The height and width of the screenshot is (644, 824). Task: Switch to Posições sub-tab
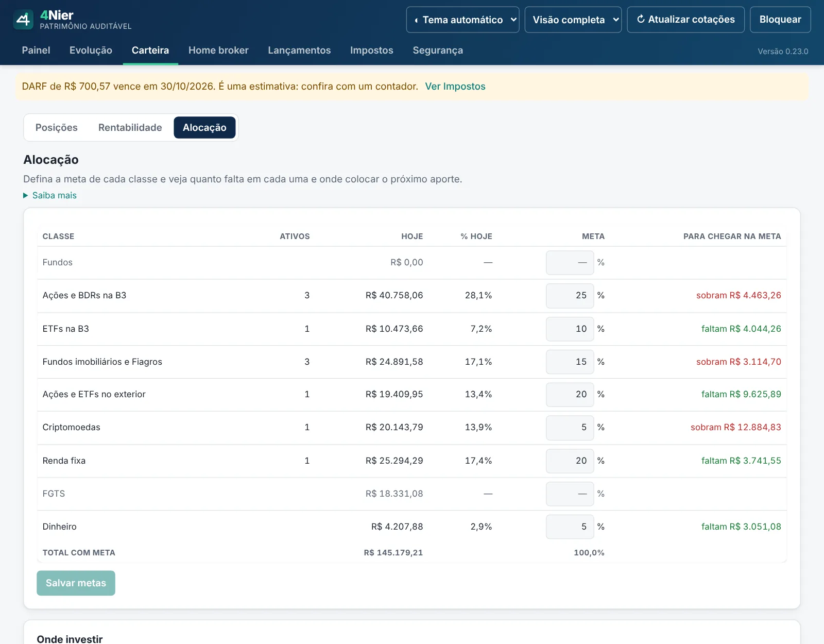click(x=57, y=128)
